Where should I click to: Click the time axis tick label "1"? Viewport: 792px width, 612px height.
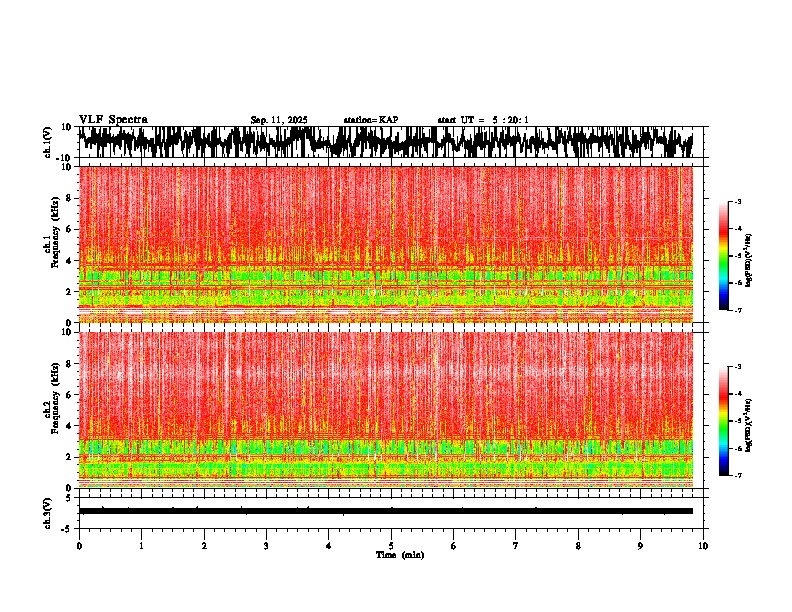[x=141, y=546]
